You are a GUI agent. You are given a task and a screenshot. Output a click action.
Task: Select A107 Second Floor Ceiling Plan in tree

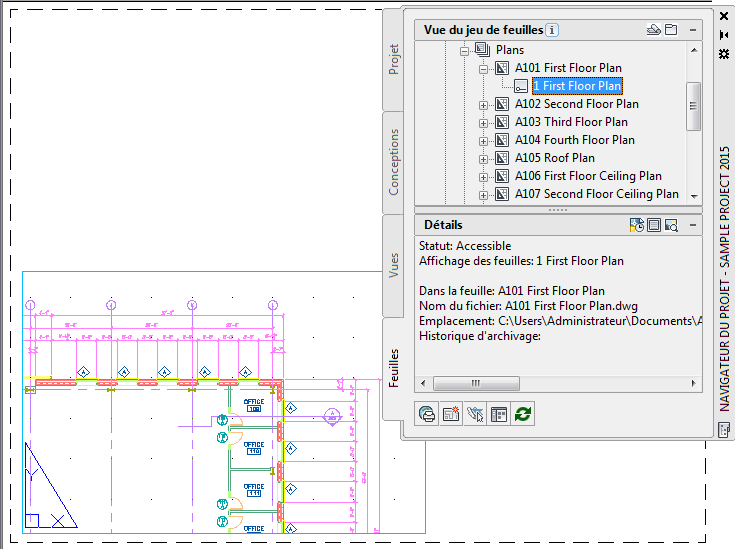[x=597, y=194]
